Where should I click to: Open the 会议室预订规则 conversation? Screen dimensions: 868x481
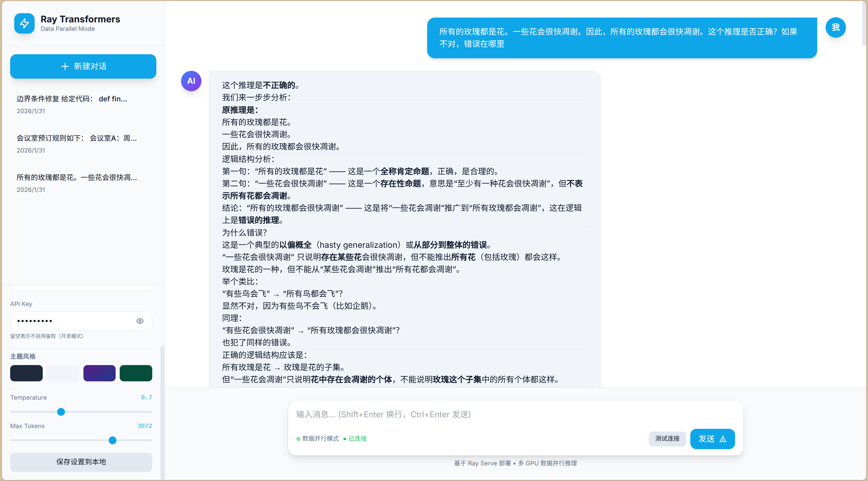(81, 143)
